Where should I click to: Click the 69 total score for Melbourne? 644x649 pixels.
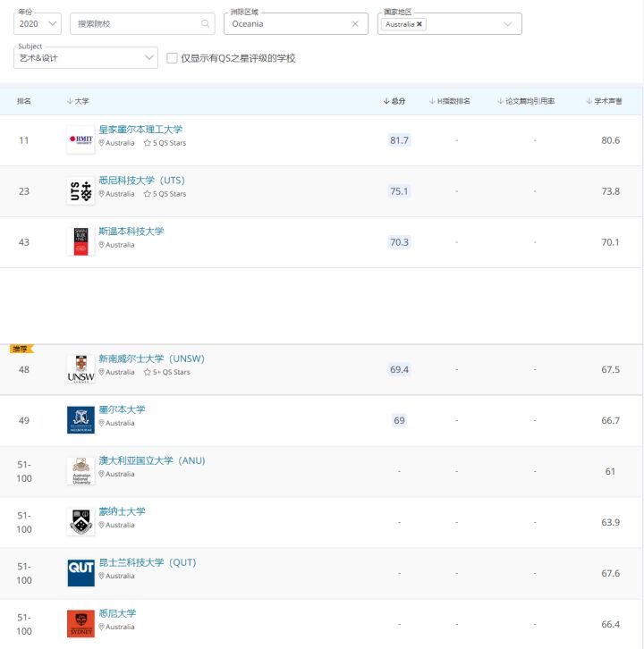click(x=399, y=420)
